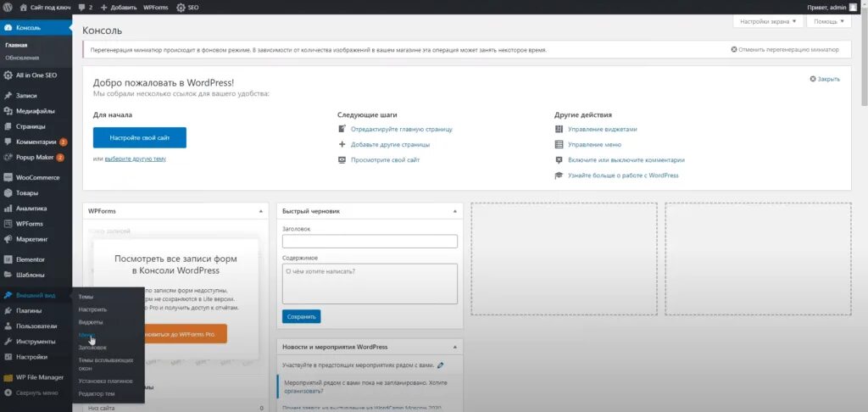Click the WPForms icon in sidebar
Viewport: 868px width, 412px height.
[x=8, y=224]
